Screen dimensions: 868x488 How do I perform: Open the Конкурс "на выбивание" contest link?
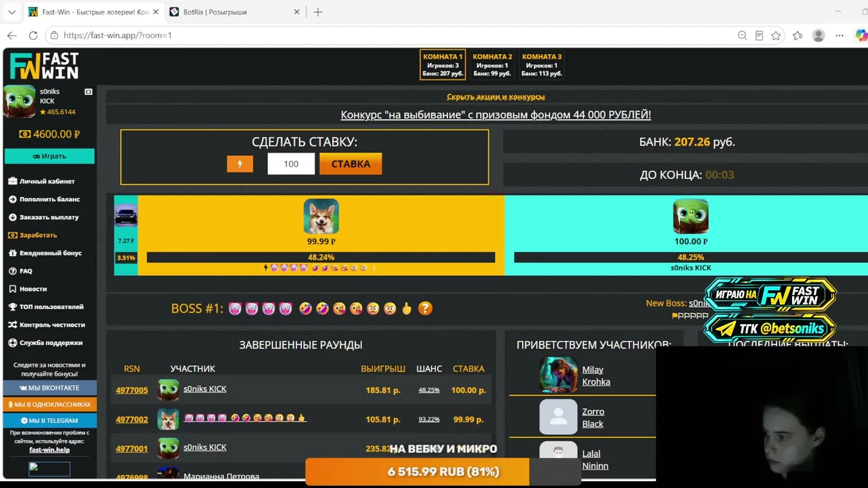tap(496, 115)
